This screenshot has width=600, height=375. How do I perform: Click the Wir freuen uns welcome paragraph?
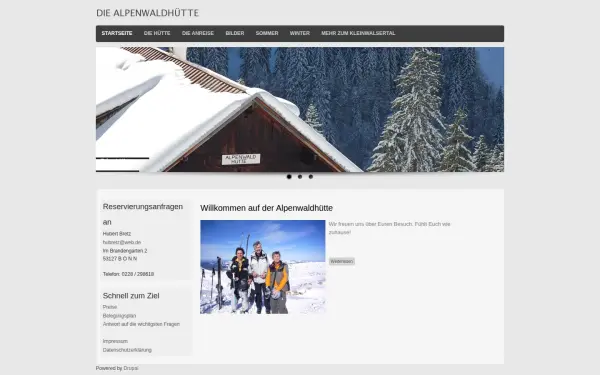(x=390, y=228)
